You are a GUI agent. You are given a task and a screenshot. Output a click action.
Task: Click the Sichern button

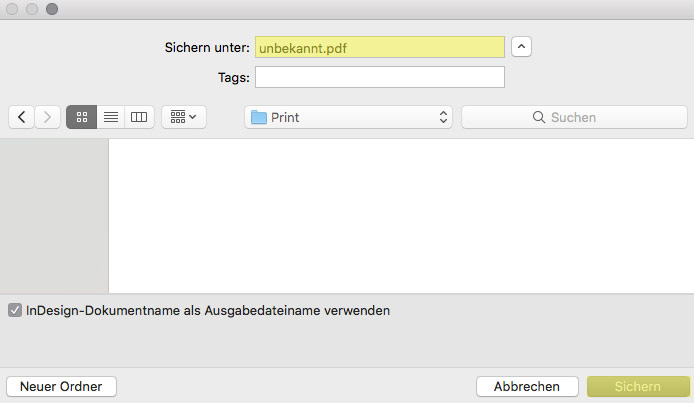click(638, 386)
